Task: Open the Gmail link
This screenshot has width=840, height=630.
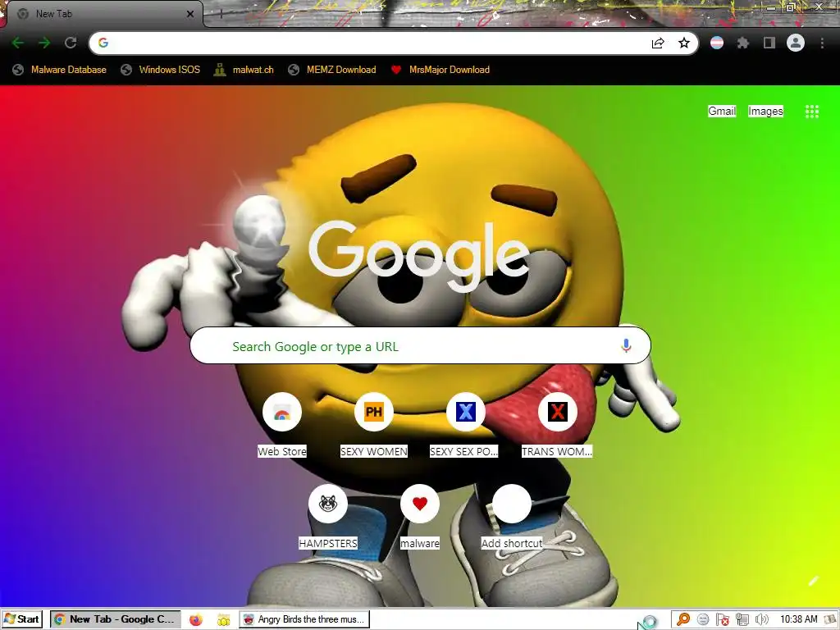Action: click(x=722, y=111)
